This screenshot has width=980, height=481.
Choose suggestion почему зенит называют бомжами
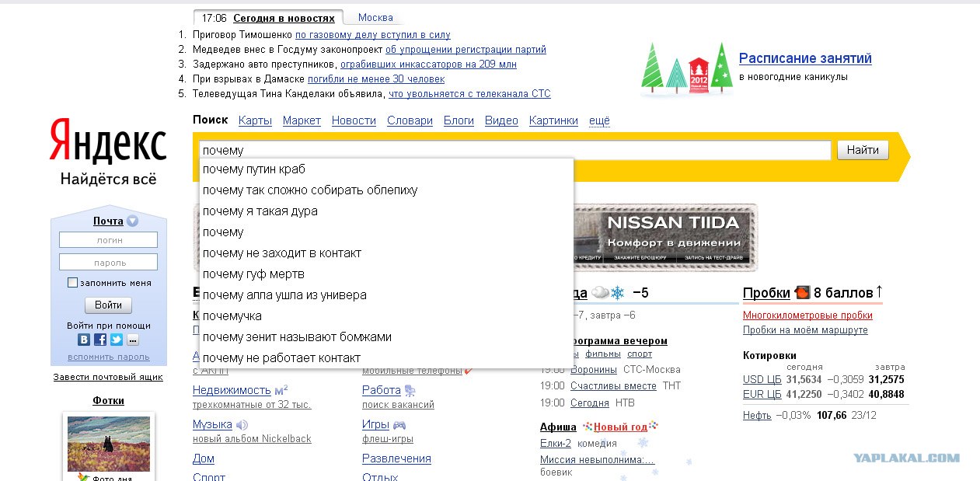[x=386, y=336]
